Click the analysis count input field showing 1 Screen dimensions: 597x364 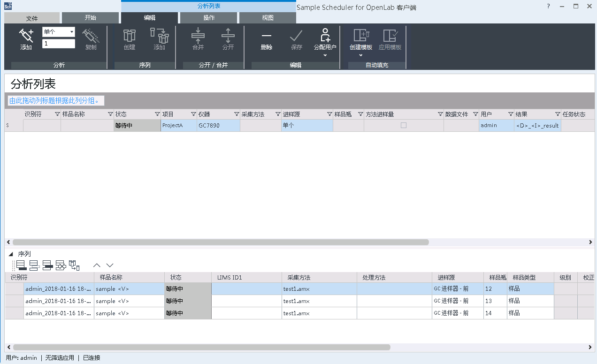(x=59, y=44)
